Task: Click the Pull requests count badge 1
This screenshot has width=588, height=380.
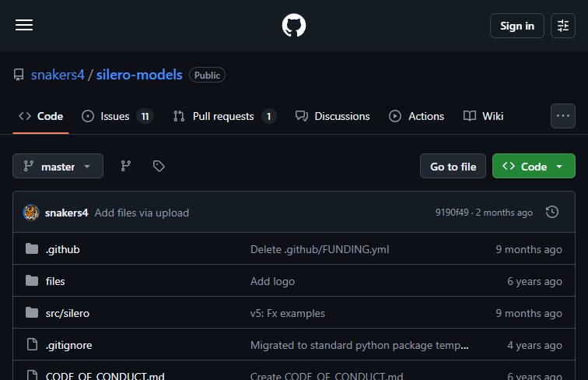Action: [x=269, y=116]
